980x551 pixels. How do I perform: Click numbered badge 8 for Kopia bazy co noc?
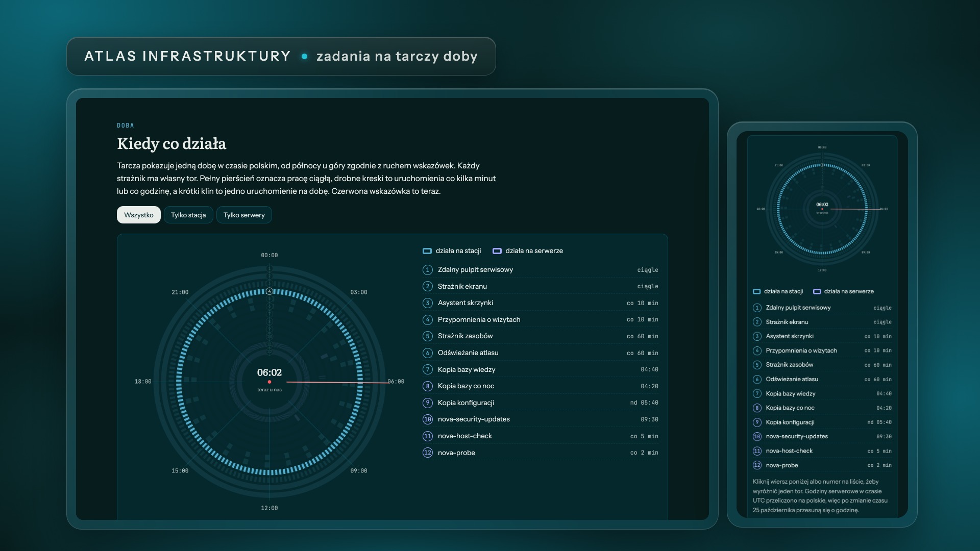point(428,386)
